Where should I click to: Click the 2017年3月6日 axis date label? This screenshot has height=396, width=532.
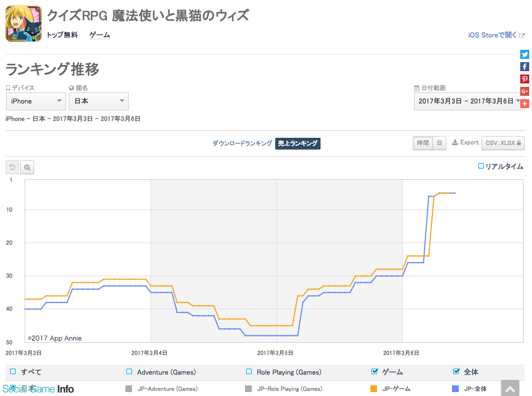(401, 353)
